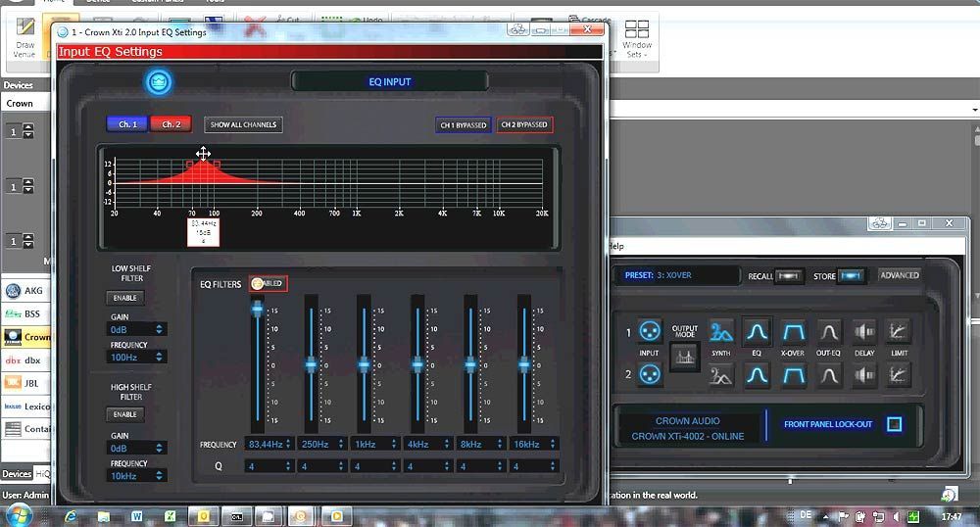Open channel 1 EQ module icon

point(757,331)
